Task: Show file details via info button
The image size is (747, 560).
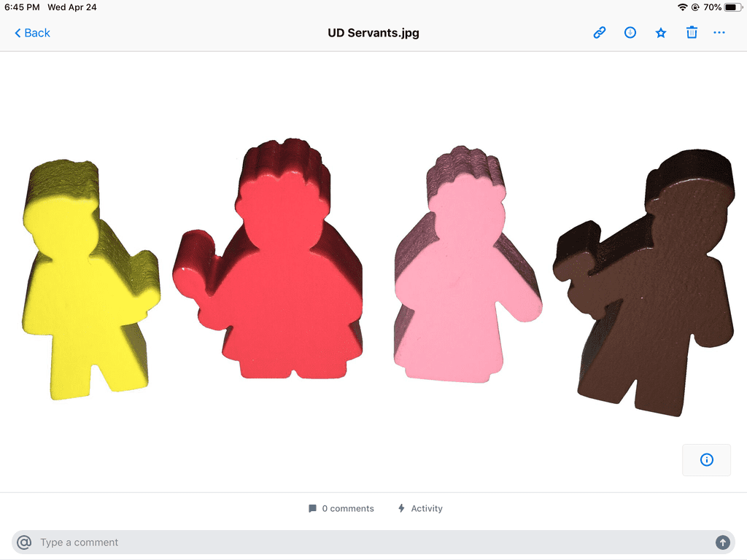Action: click(706, 459)
